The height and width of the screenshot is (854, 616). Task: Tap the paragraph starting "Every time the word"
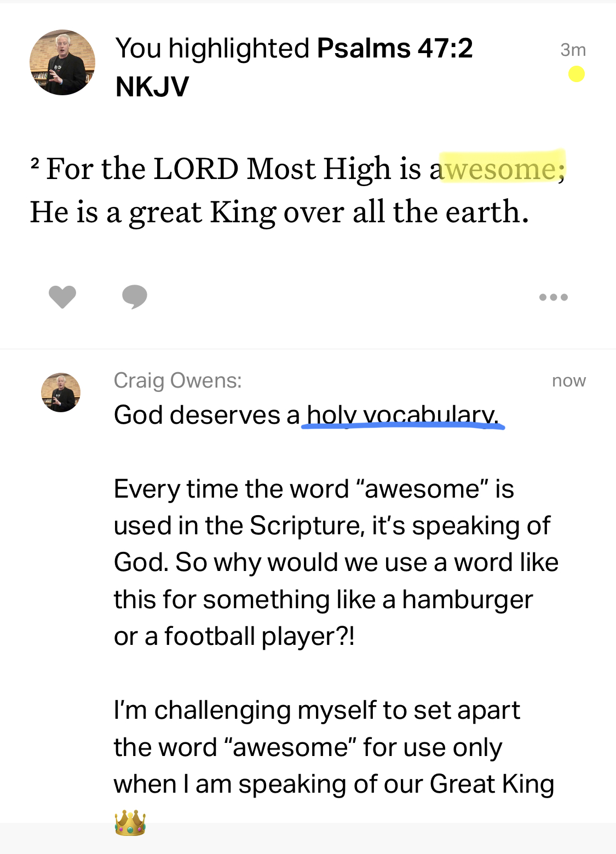click(335, 562)
